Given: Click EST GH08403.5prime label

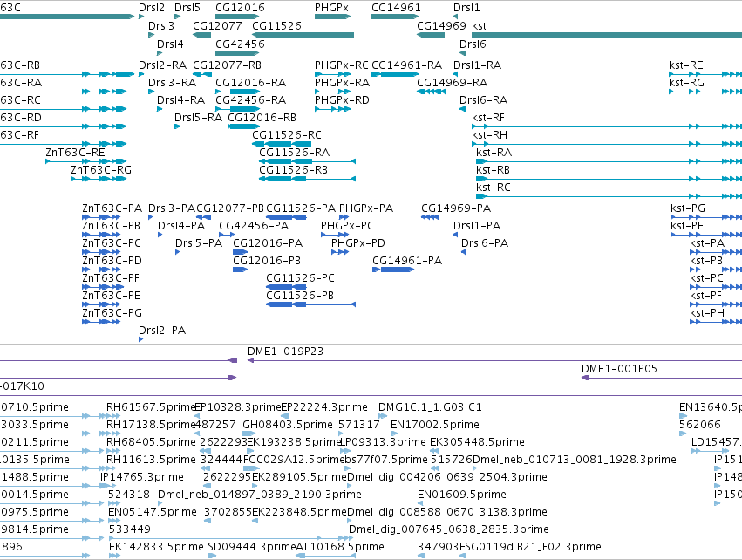Looking at the screenshot, I should coord(288,425).
